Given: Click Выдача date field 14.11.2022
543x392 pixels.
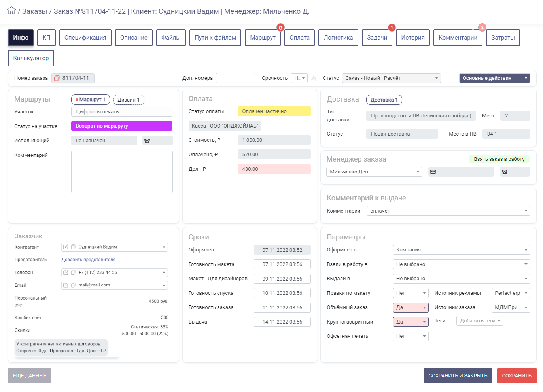Looking at the screenshot, I should pyautogui.click(x=282, y=322).
